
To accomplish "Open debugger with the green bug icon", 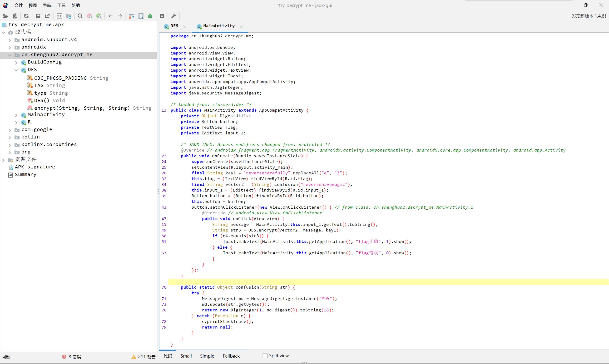I will point(150,16).
